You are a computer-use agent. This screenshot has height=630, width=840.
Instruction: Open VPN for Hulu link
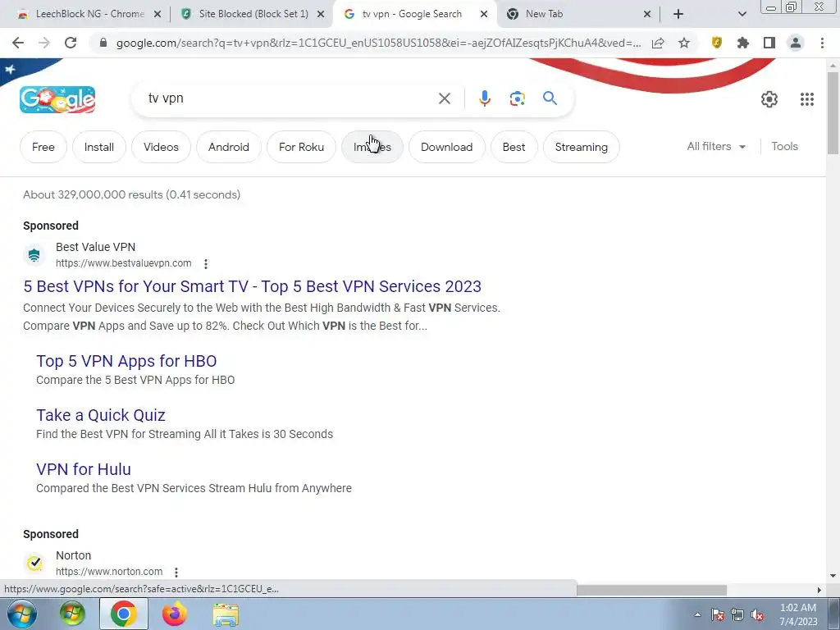point(84,469)
